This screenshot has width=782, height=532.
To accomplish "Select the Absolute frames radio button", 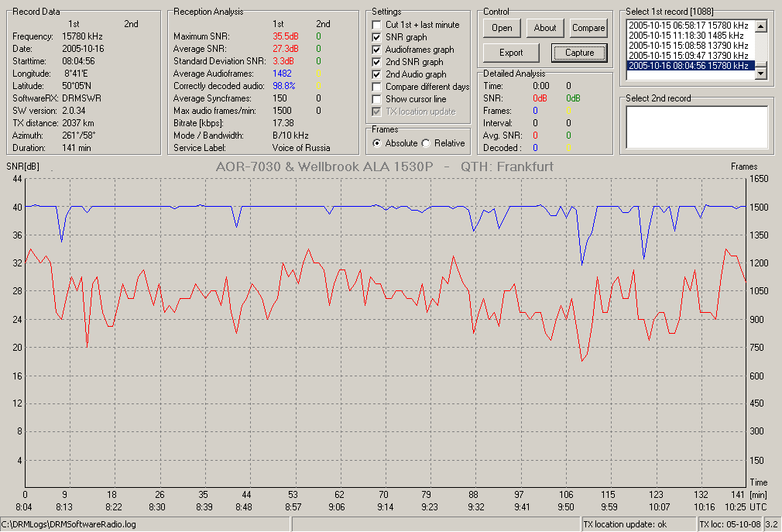I will pos(377,143).
